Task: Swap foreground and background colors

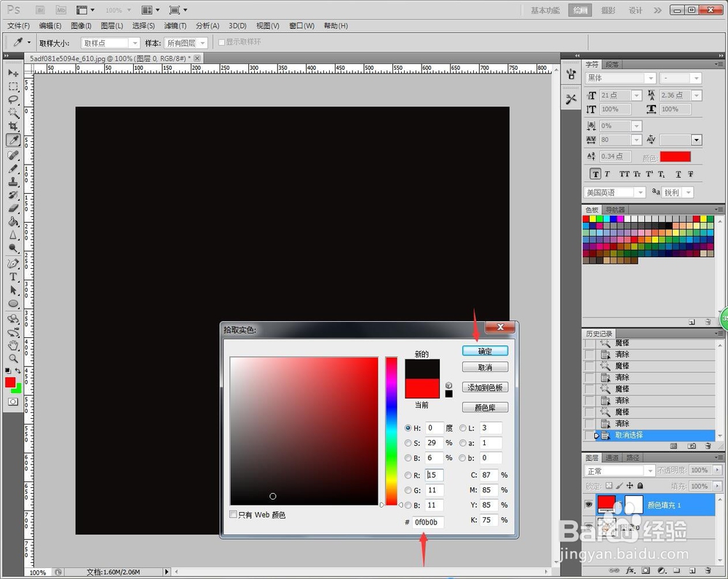Action: pos(17,371)
